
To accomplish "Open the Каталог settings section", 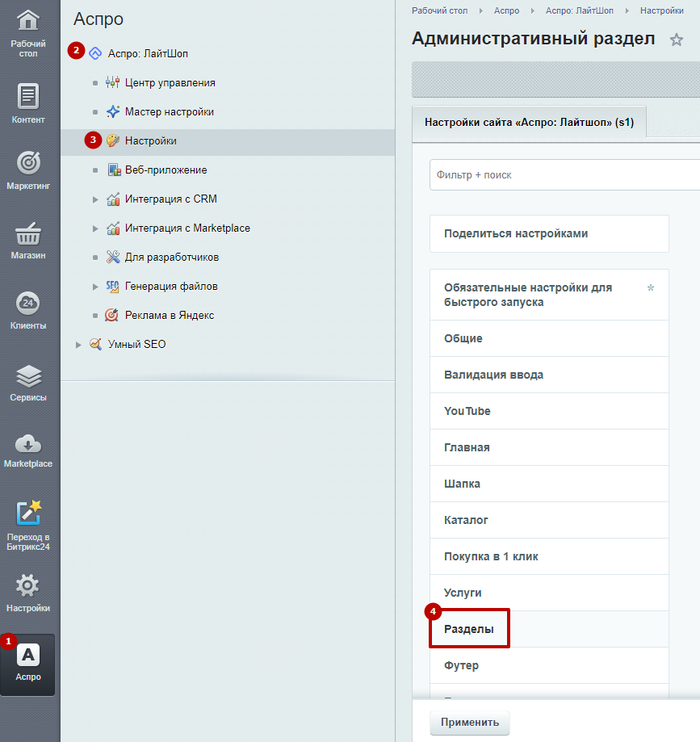I will [x=549, y=520].
